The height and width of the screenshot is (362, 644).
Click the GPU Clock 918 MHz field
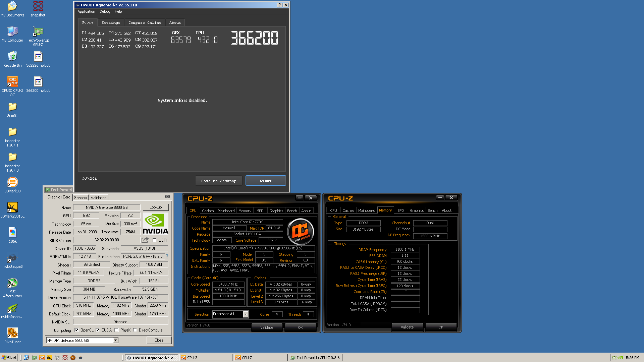click(x=84, y=305)
